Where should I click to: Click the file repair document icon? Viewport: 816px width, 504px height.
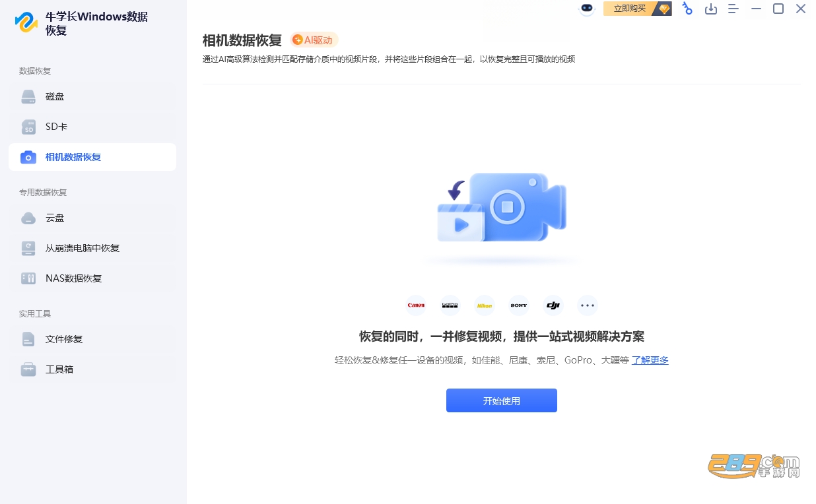point(28,339)
